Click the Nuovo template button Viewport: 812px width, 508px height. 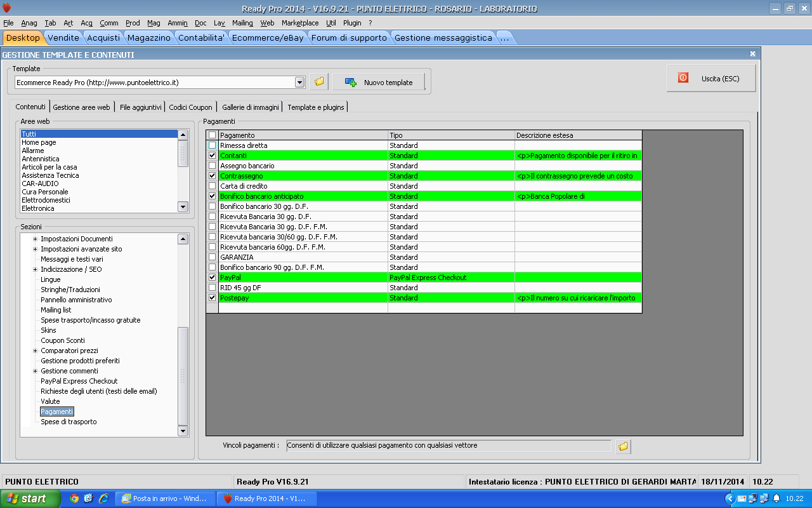[379, 82]
